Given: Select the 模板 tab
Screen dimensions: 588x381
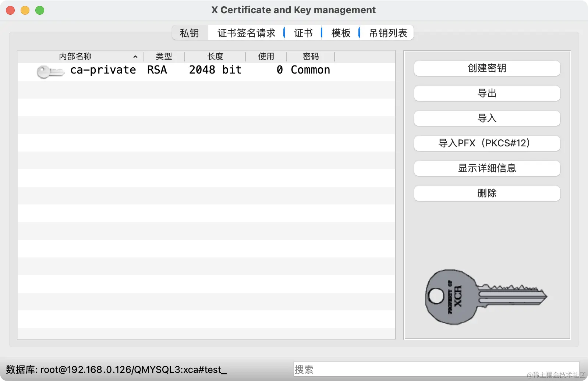Looking at the screenshot, I should [341, 33].
